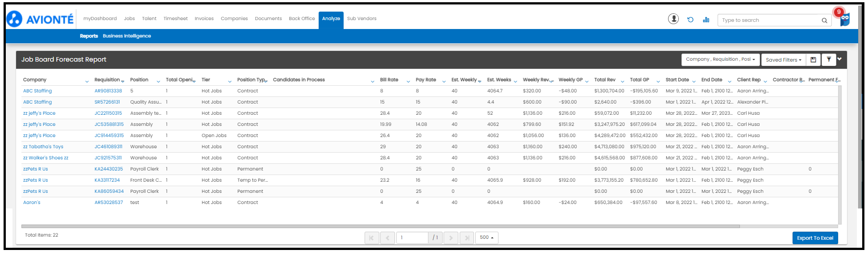The image size is (868, 254).
Task: Open requisition link SR57266131
Action: (x=107, y=102)
